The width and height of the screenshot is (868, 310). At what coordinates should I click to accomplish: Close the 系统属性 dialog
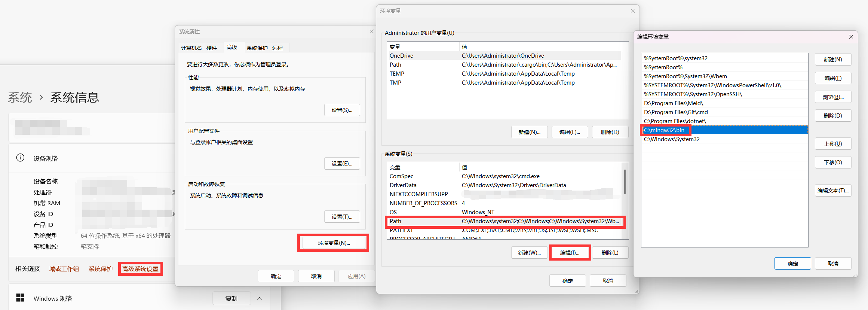point(371,31)
